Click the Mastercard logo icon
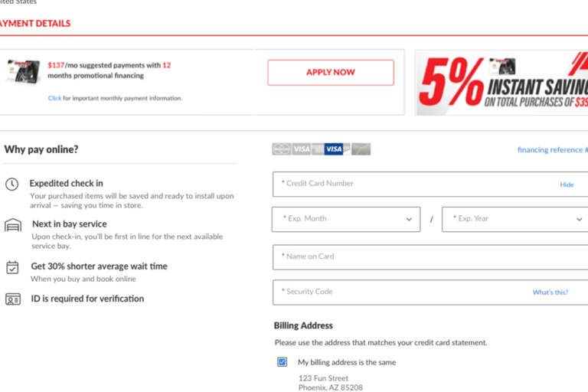This screenshot has width=588, height=392. coord(281,149)
